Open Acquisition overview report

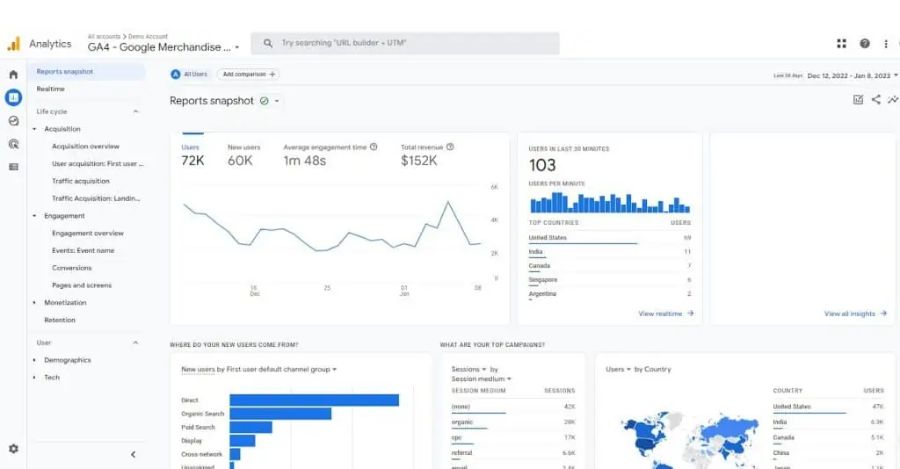click(x=86, y=146)
